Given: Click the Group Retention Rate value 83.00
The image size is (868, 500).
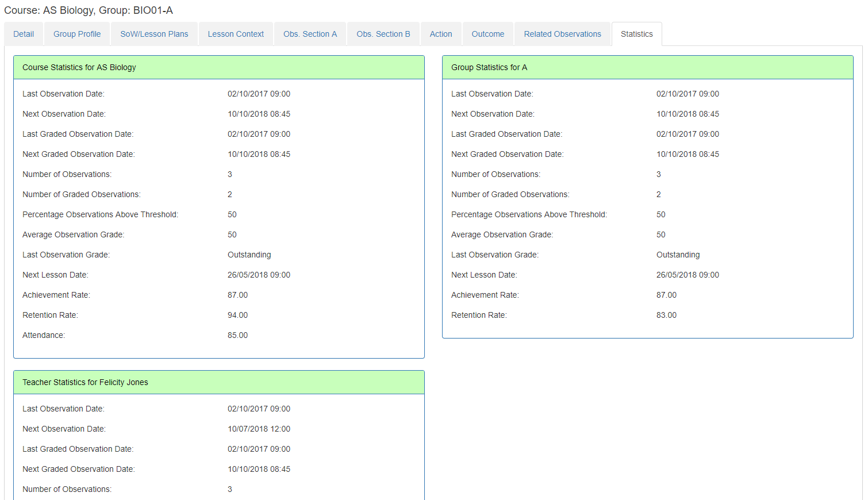Looking at the screenshot, I should point(666,315).
